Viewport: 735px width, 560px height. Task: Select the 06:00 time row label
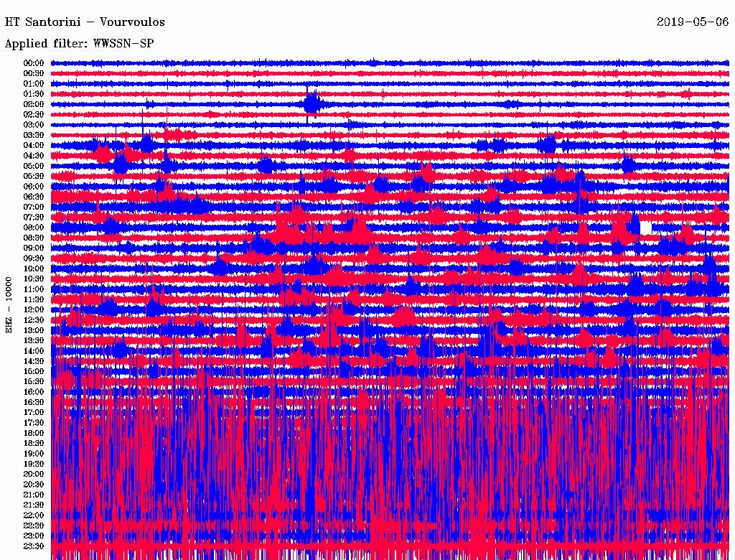tap(34, 186)
